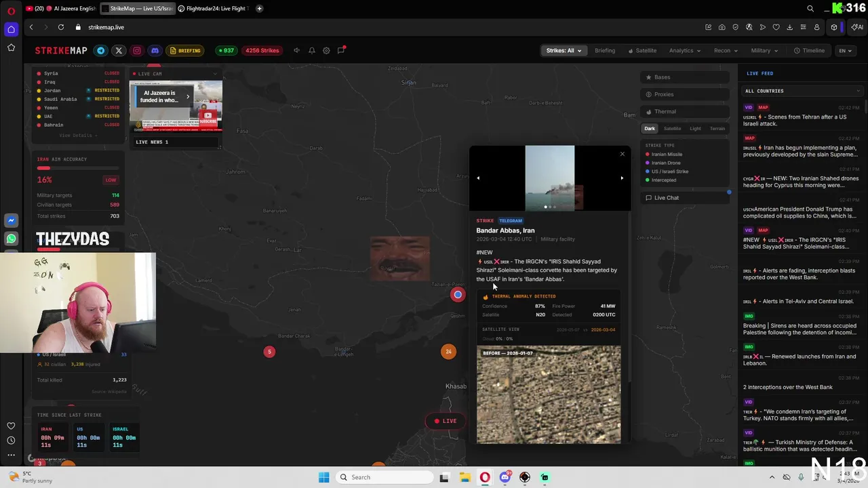Toggle Iranian Drone strike type filter
Viewport: 868px width, 488px height.
pyautogui.click(x=663, y=163)
